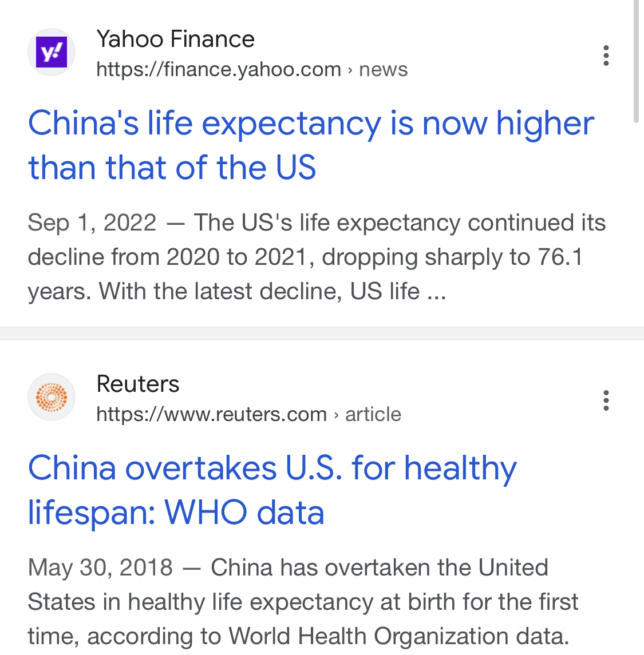
Task: Click the gray divider between the two results
Action: (322, 334)
